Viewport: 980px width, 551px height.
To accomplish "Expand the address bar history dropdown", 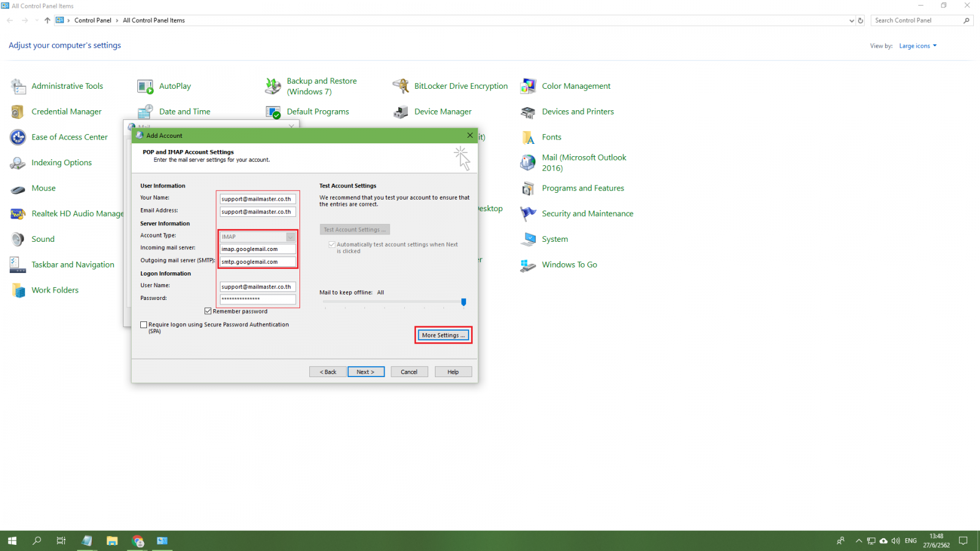I will pyautogui.click(x=851, y=21).
